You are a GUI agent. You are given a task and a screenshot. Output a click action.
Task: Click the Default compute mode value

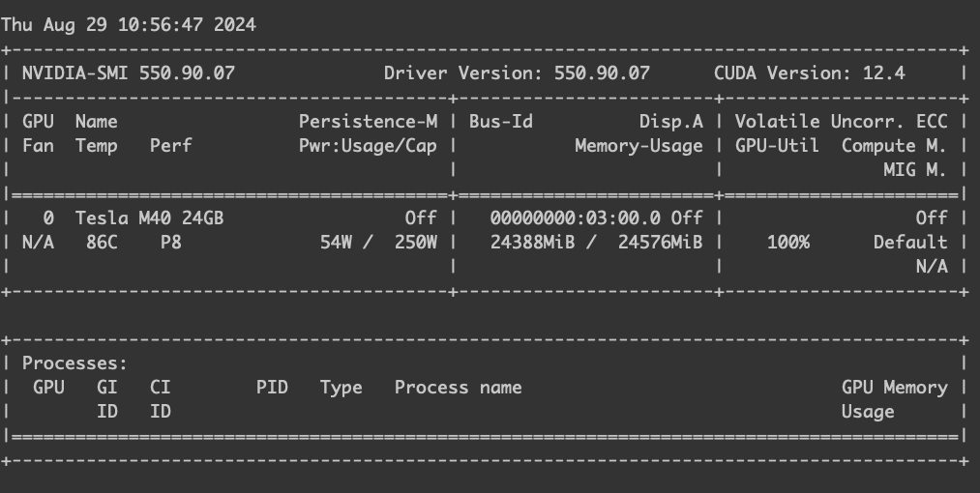click(910, 243)
